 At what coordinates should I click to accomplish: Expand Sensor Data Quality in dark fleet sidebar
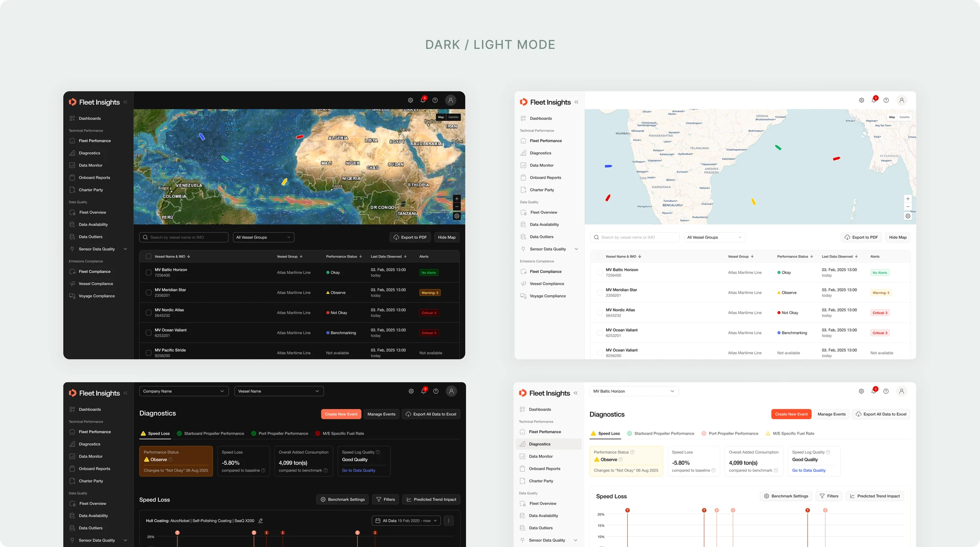[125, 249]
